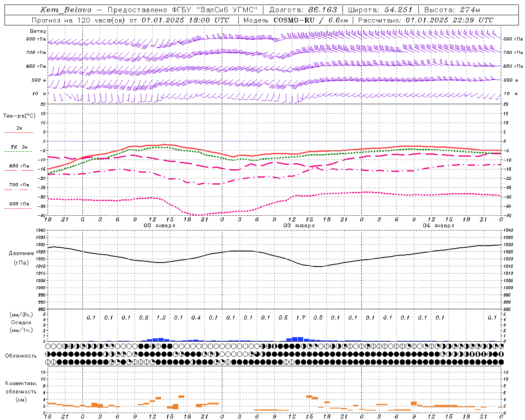Click the Kem_Belovo station title

click(x=66, y=10)
